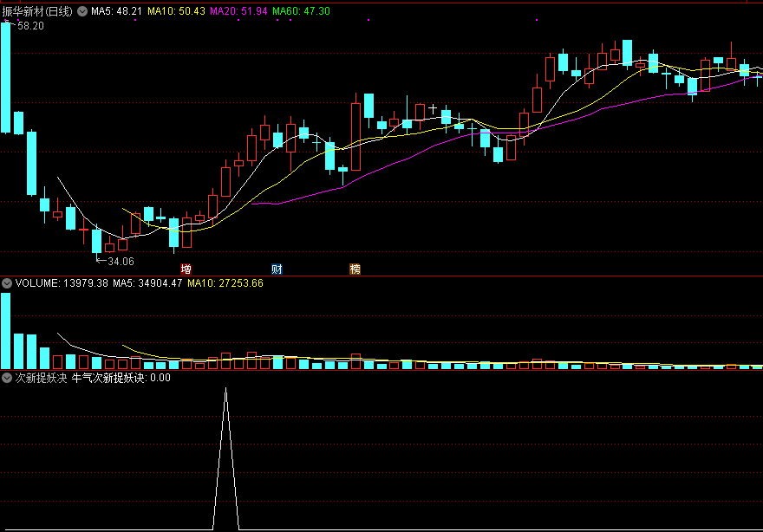Click the white spike in the indicator panel
The width and height of the screenshot is (763, 532).
(x=225, y=458)
